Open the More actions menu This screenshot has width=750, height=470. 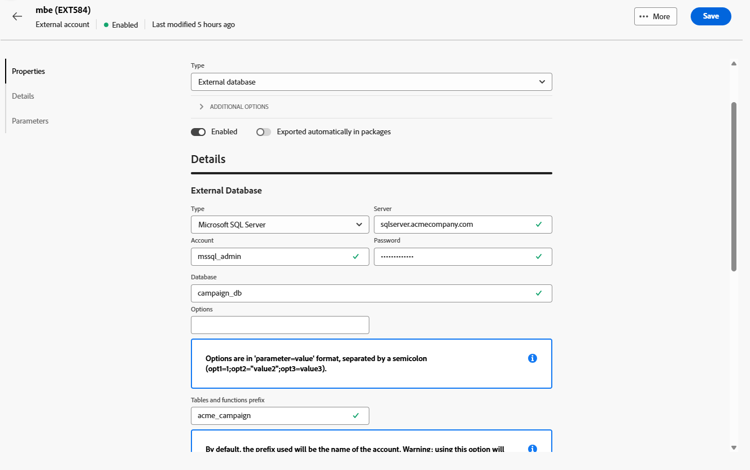(x=655, y=16)
